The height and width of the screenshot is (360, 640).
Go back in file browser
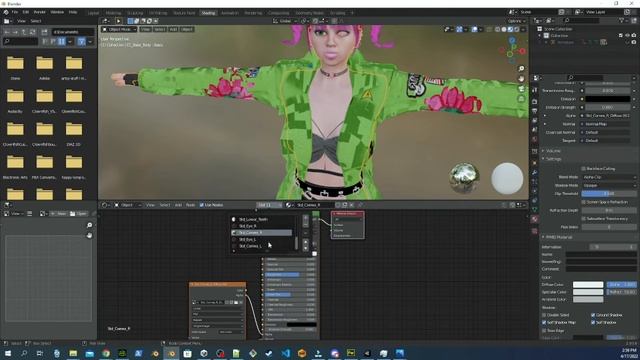coord(7,31)
